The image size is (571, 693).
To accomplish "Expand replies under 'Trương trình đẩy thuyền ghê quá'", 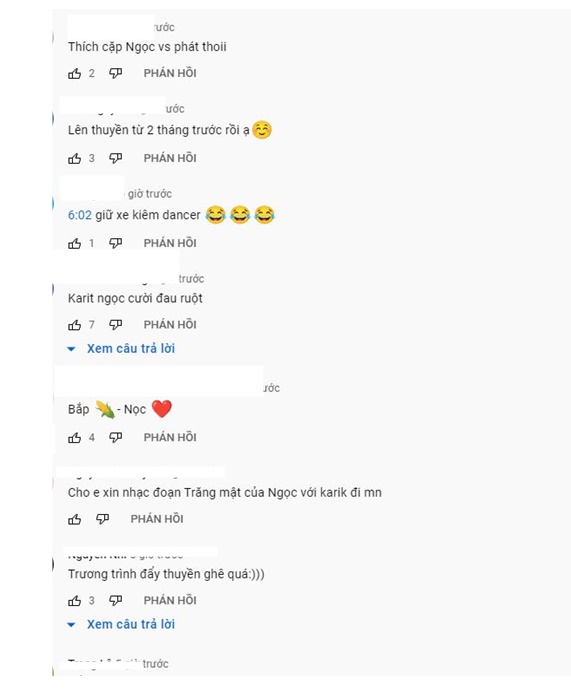I will [x=121, y=624].
